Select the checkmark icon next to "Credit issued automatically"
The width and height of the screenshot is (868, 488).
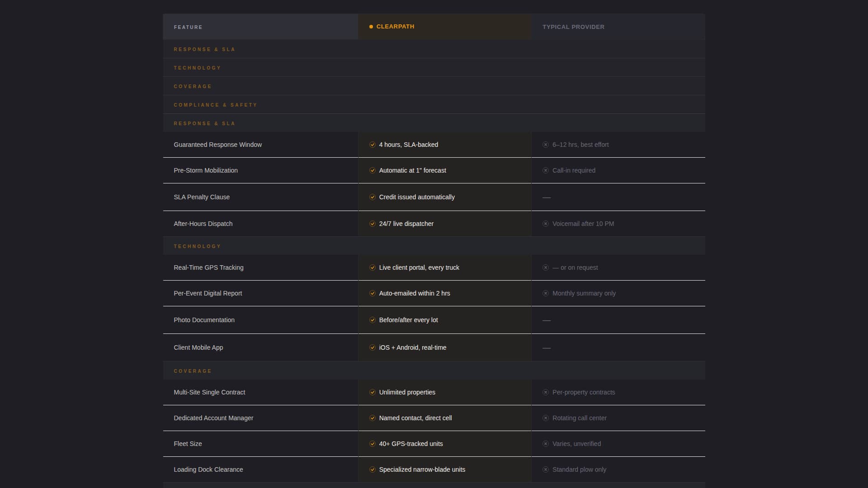[x=373, y=197]
